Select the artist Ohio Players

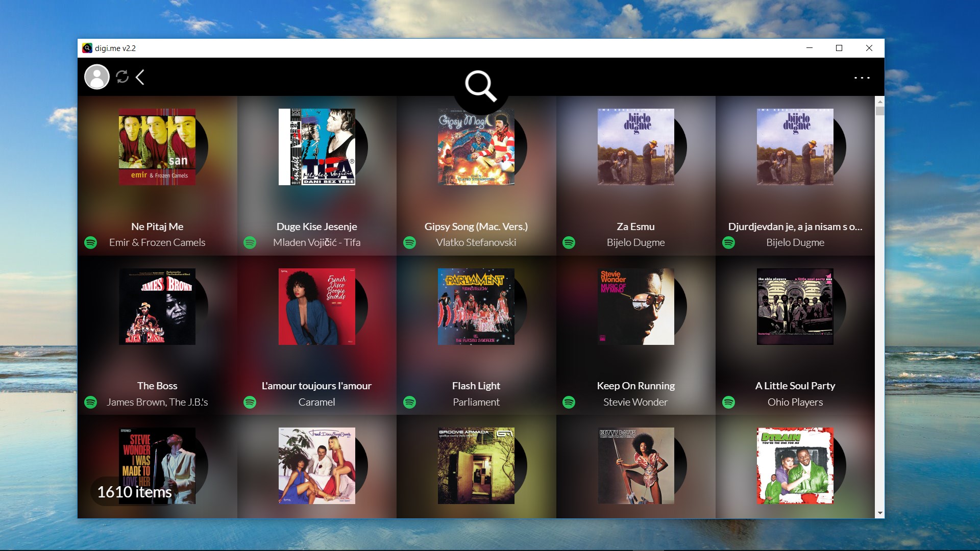(795, 402)
